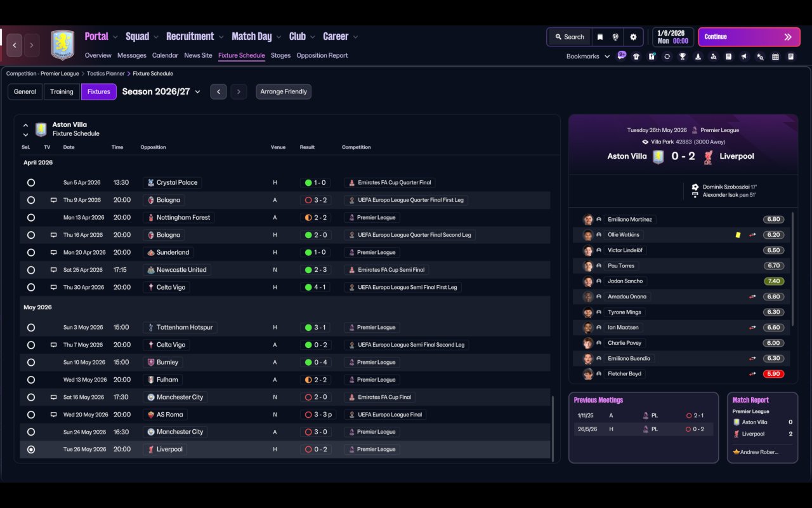
Task: Select the Crystal Palace fixture radio button
Action: click(31, 183)
